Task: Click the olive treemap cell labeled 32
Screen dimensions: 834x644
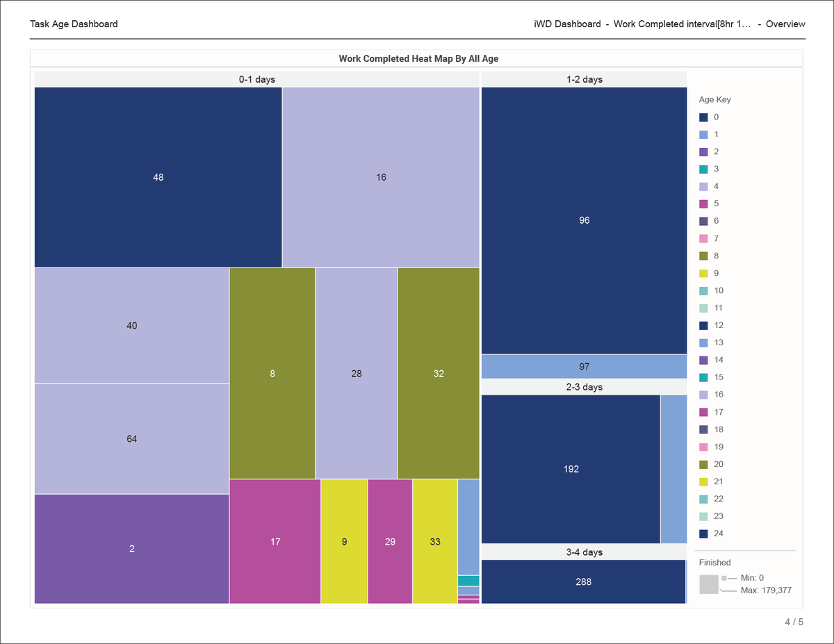Action: click(x=439, y=373)
